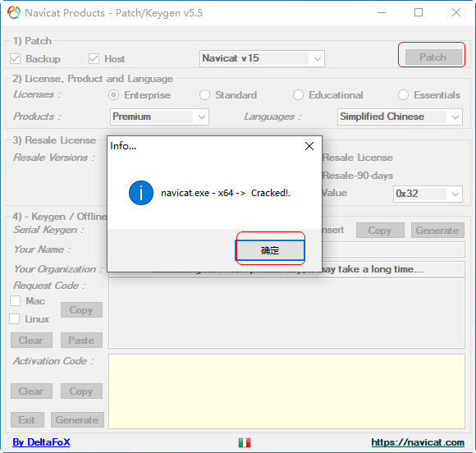This screenshot has width=476, height=453.
Task: Toggle the Backup checkbox
Action: (x=15, y=58)
